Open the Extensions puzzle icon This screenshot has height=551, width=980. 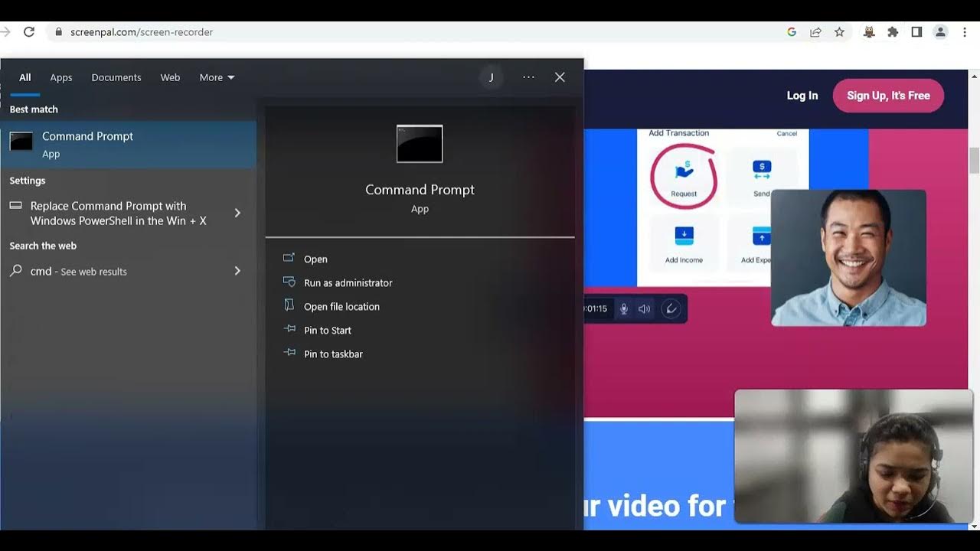pyautogui.click(x=893, y=32)
